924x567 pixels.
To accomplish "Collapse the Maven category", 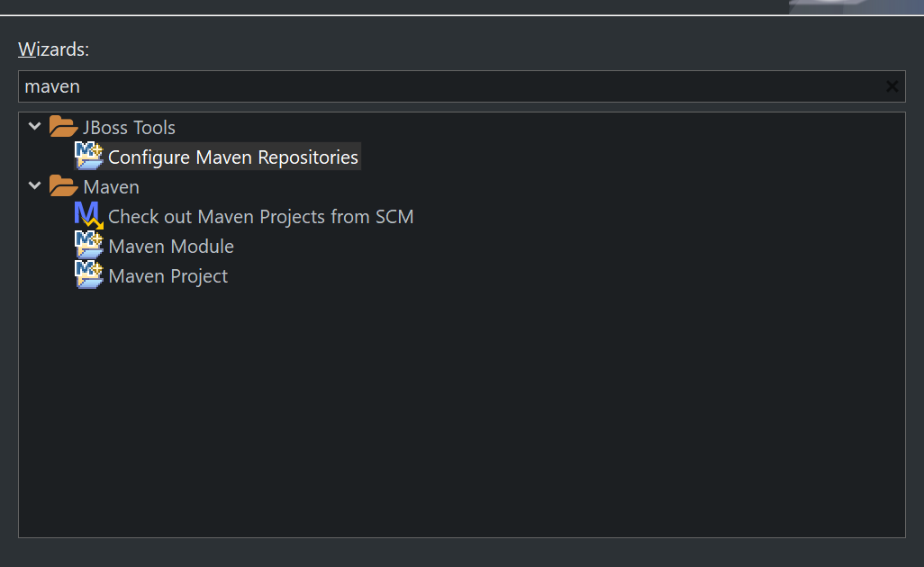I will coord(34,186).
